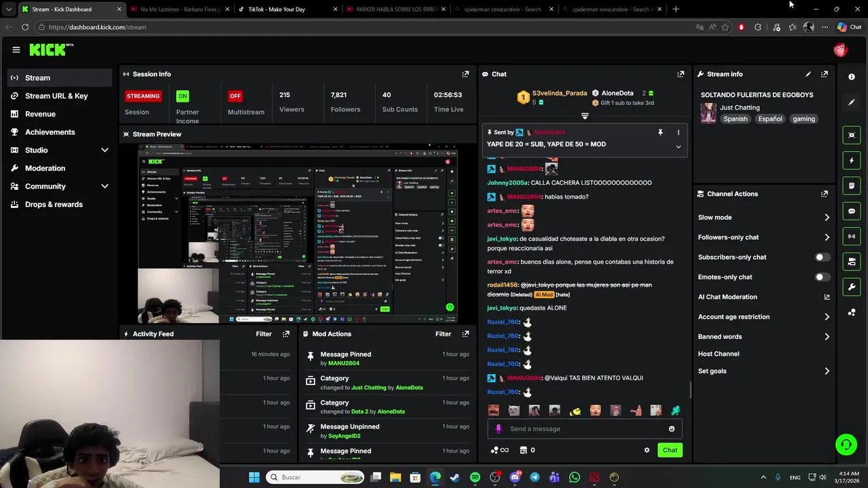Click the pencil edit icon in right sidebar
Viewport: 868px width, 488px height.
click(x=852, y=102)
